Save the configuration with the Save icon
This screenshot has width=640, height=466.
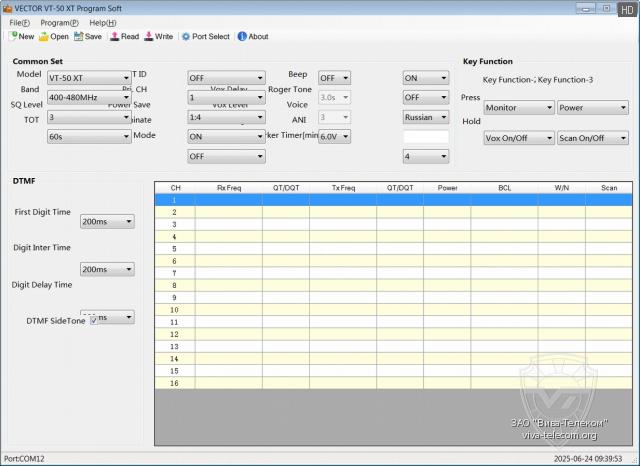(88, 36)
